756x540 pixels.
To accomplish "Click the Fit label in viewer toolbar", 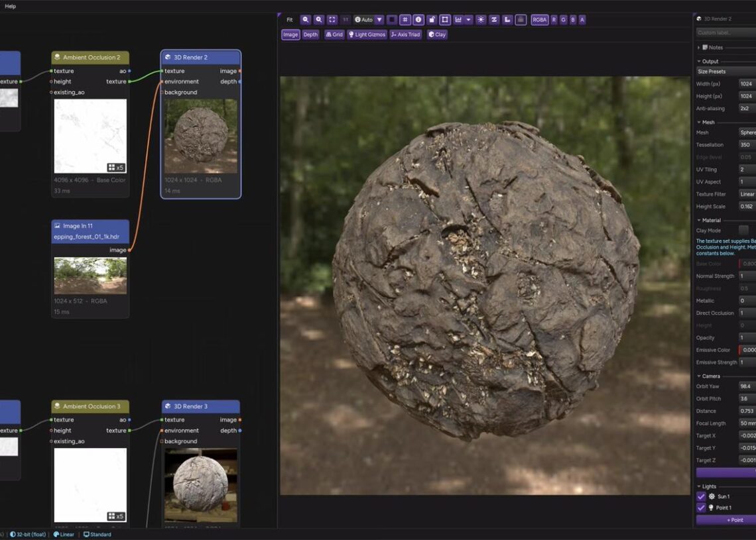I will click(x=290, y=20).
